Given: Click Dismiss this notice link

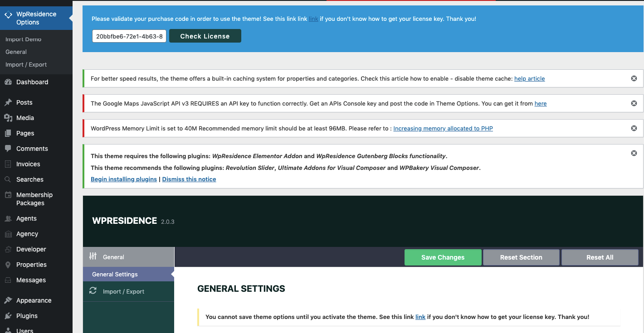Looking at the screenshot, I should pyautogui.click(x=189, y=179).
